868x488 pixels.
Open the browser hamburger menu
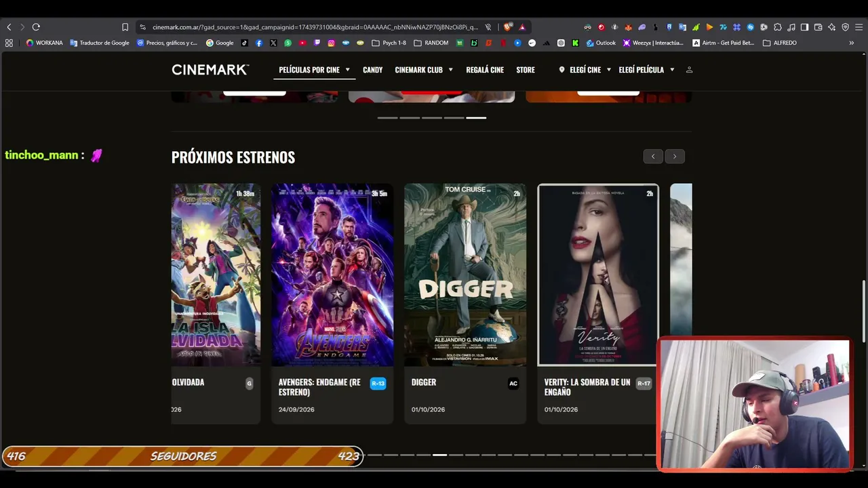click(x=859, y=27)
